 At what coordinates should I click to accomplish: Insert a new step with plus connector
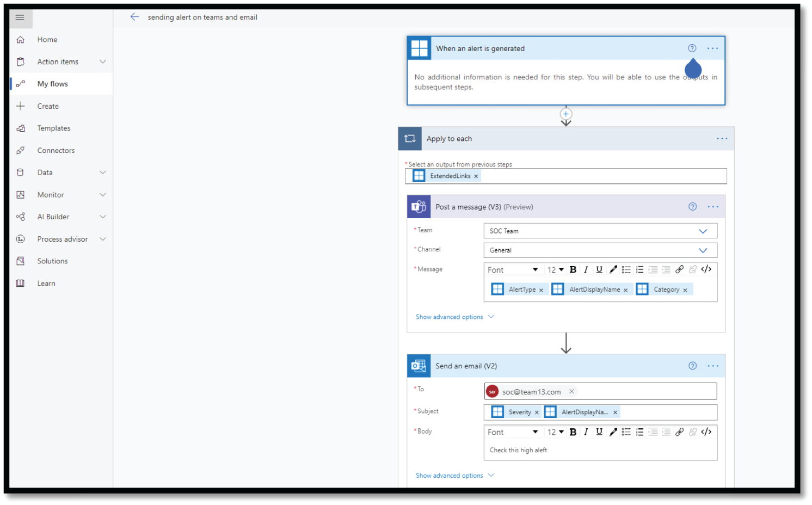coord(566,114)
